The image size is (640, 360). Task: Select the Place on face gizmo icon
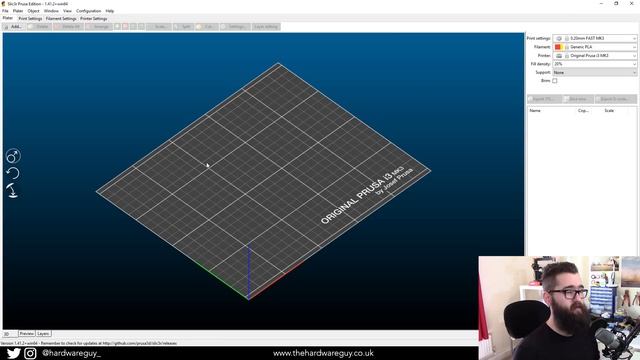pos(12,190)
